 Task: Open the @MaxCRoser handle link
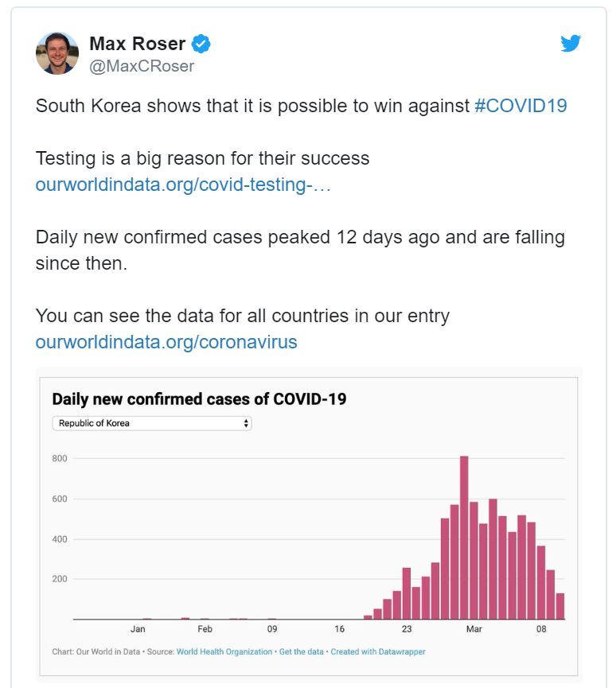click(142, 67)
